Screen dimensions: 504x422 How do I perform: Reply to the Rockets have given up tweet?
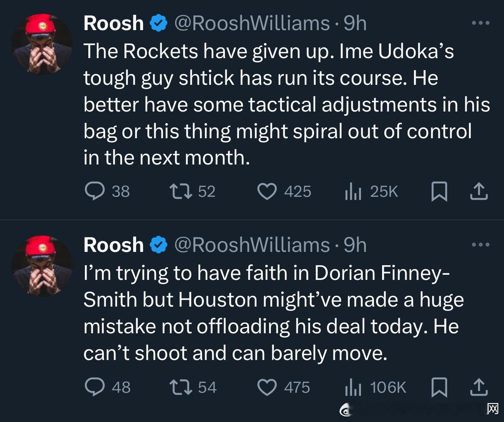pyautogui.click(x=95, y=191)
